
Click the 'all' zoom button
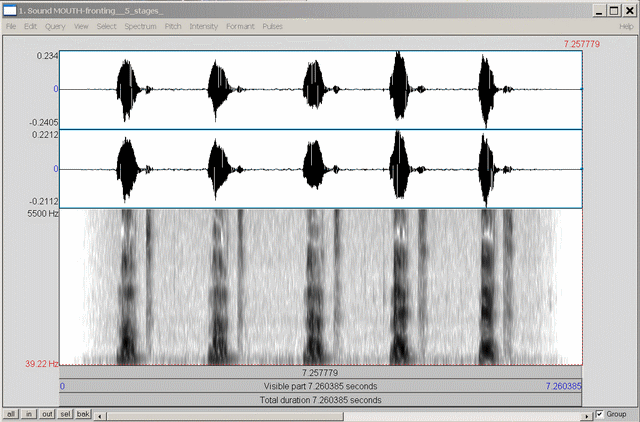11,414
